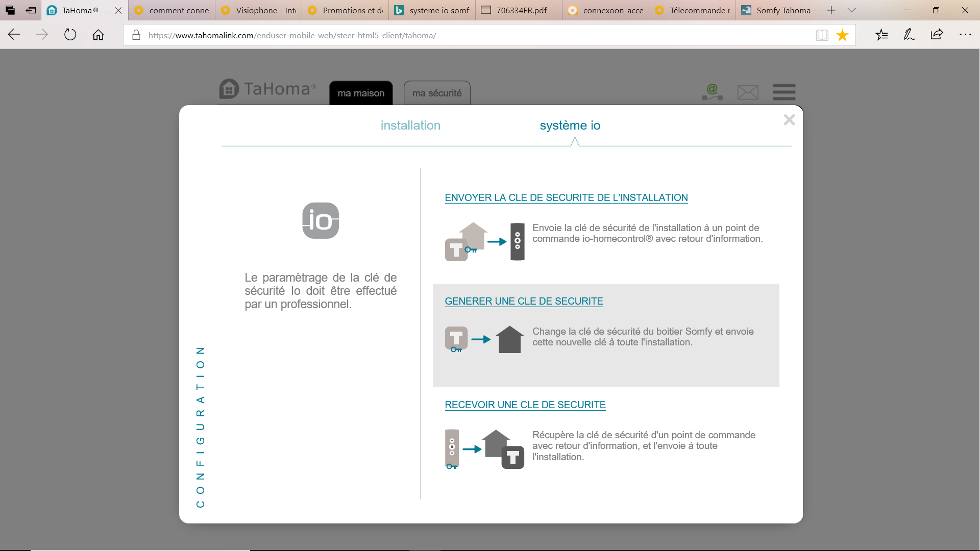
Task: Click the generate key box-to-house illustration
Action: tap(485, 339)
